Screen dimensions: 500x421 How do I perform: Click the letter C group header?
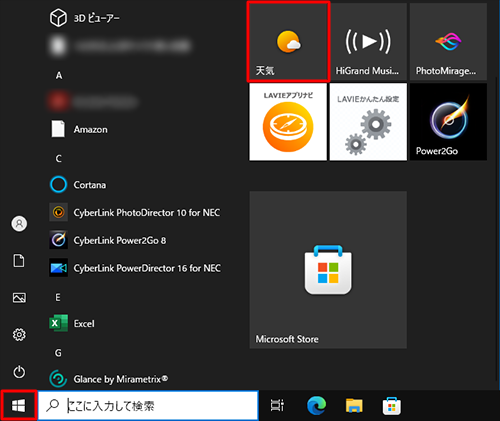tap(59, 158)
